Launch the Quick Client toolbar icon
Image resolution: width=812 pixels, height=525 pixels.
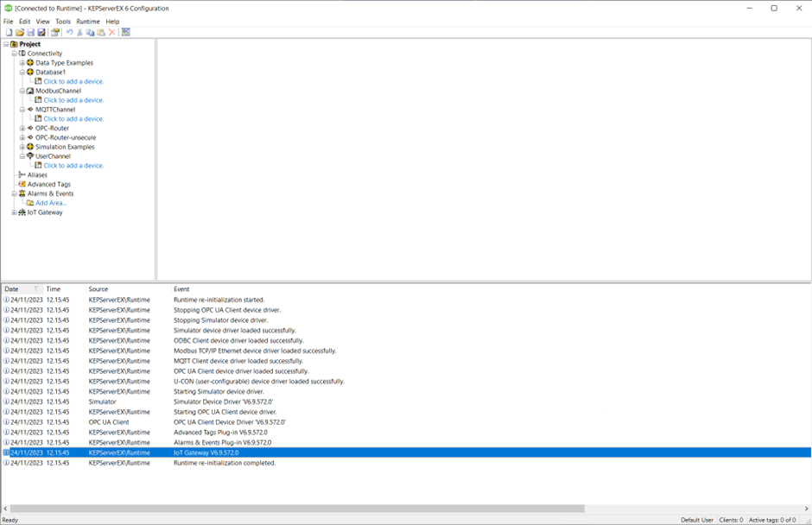point(126,32)
